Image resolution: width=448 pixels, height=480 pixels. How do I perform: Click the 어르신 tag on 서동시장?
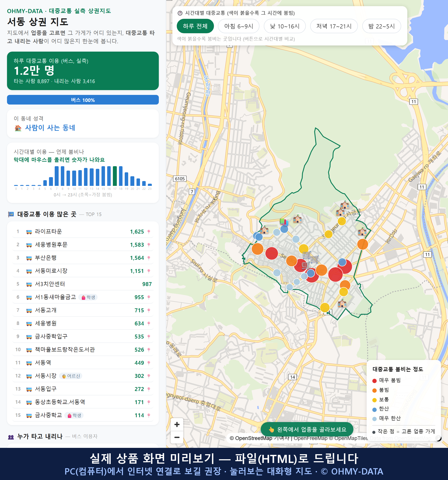[x=71, y=376]
